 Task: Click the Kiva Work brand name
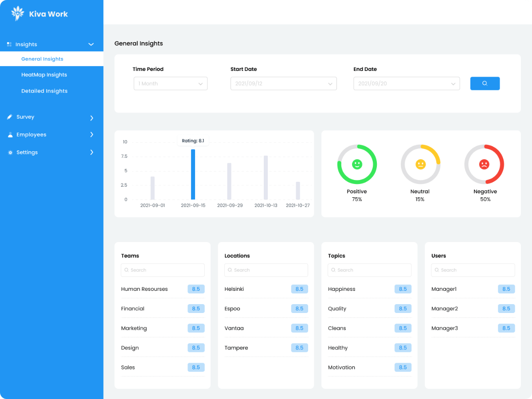click(48, 14)
